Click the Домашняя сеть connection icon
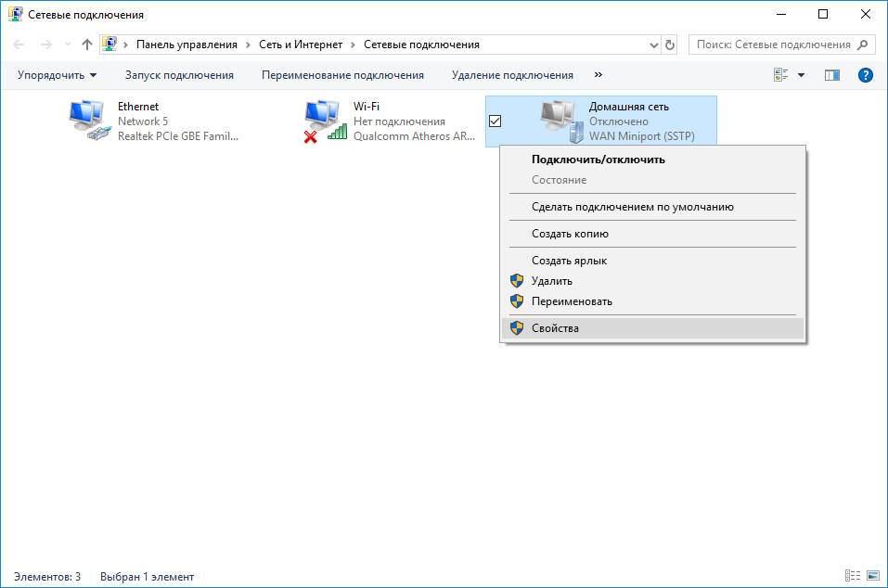The height and width of the screenshot is (588, 888). click(560, 118)
